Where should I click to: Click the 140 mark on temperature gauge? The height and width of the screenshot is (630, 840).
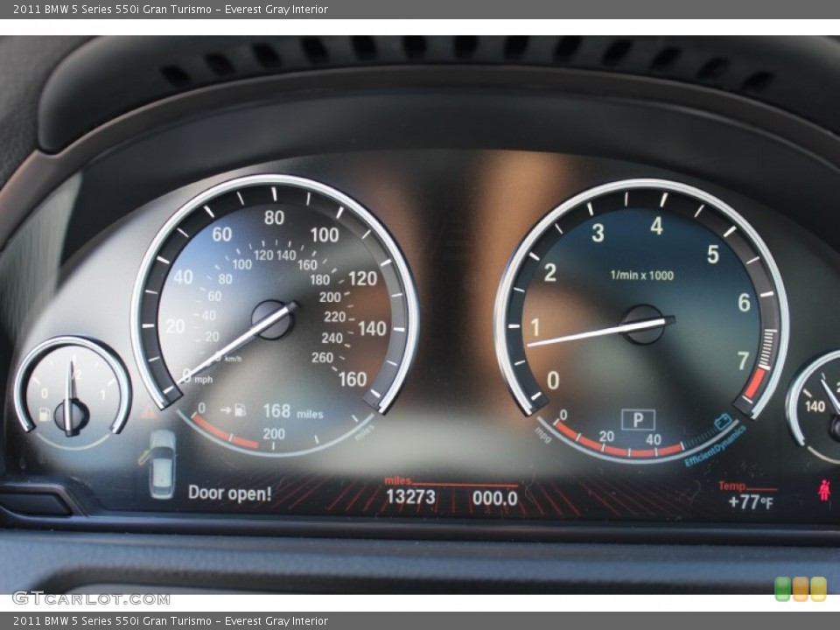[x=815, y=407]
